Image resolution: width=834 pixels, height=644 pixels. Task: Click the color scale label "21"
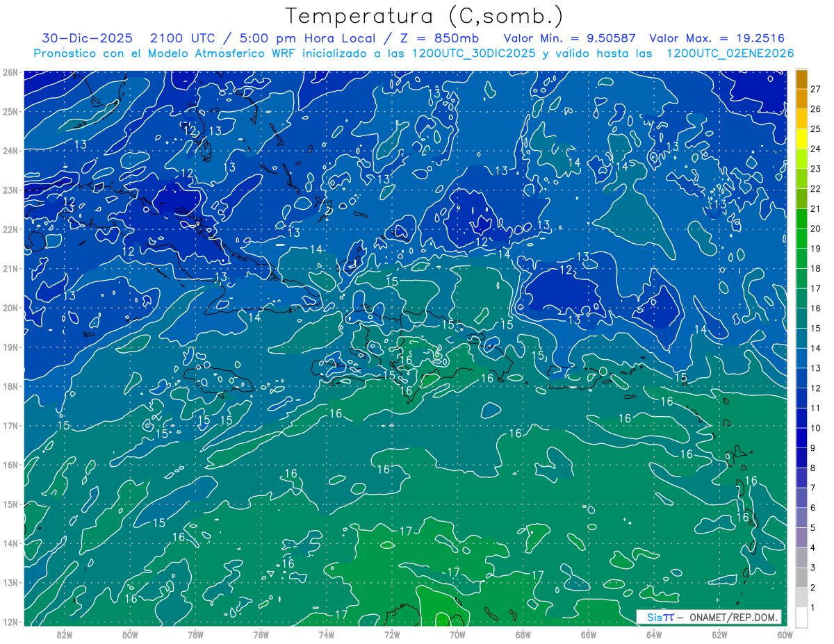click(x=815, y=209)
